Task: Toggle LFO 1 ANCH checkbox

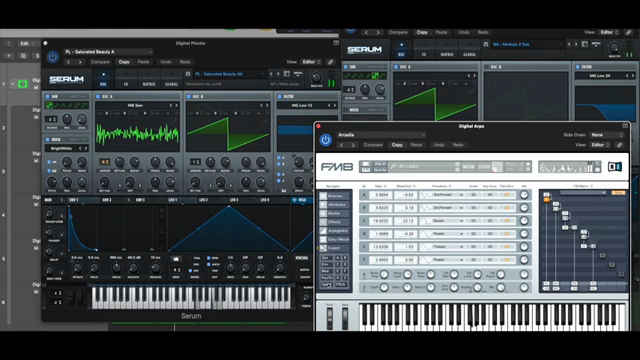Action: point(209,264)
